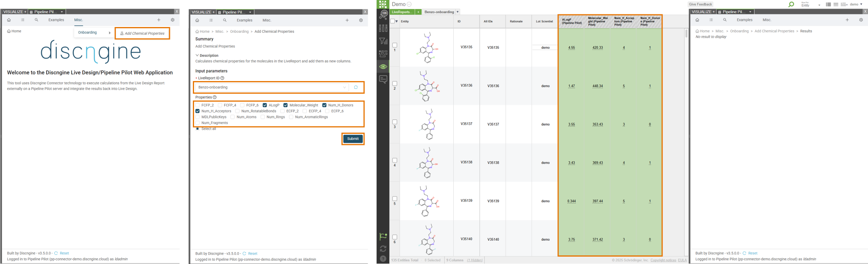Open settings gear in Add Chemical Properties form toolbar
This screenshot has width=868, height=264.
pyautogui.click(x=361, y=20)
